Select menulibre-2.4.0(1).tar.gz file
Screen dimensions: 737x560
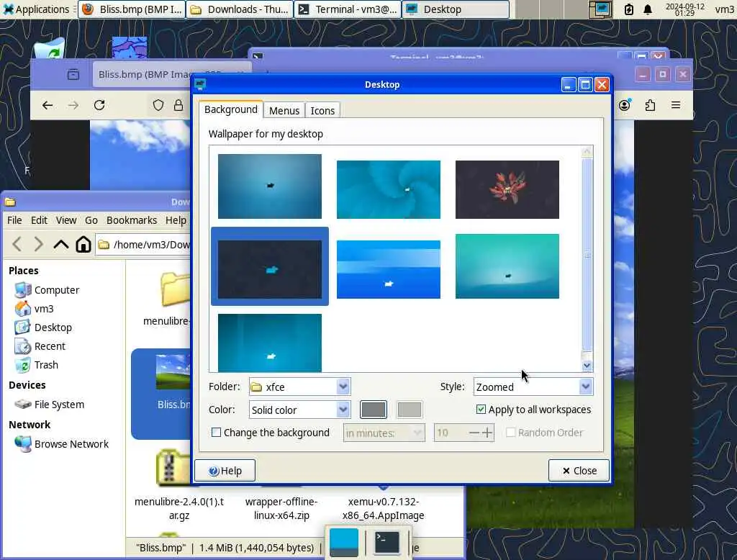click(179, 508)
